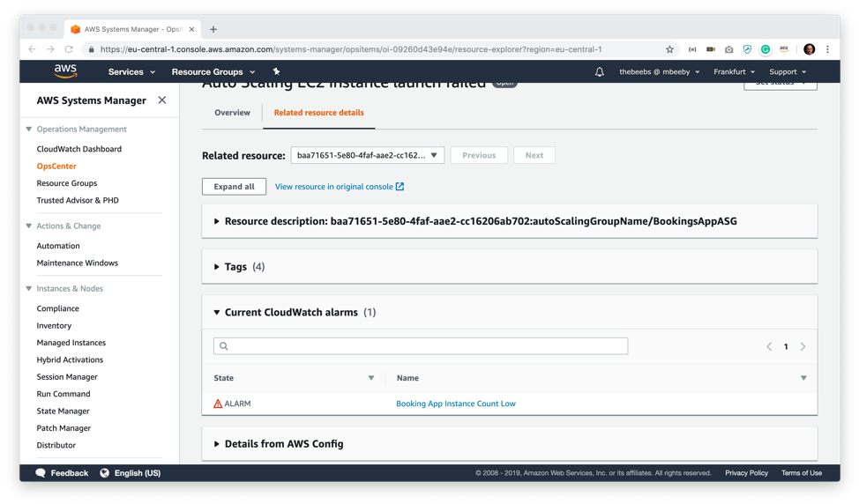Open the pin shortcuts icon in navbar
This screenshot has width=859, height=504.
276,71
